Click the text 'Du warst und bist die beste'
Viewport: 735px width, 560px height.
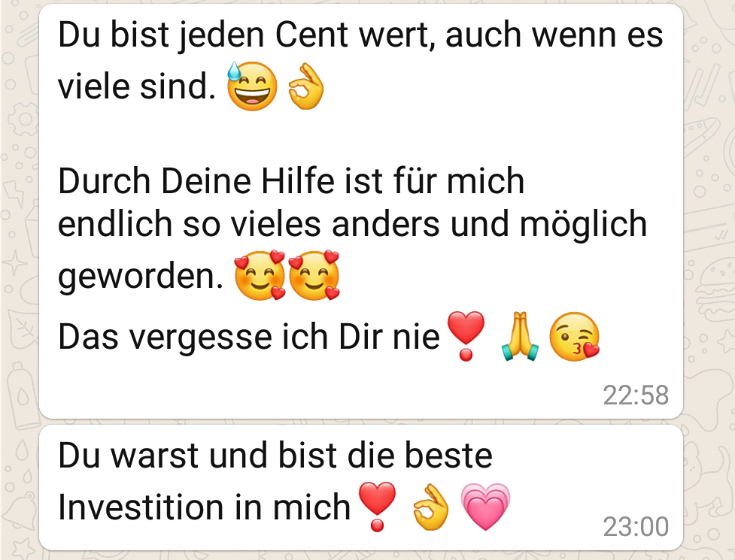(x=275, y=455)
